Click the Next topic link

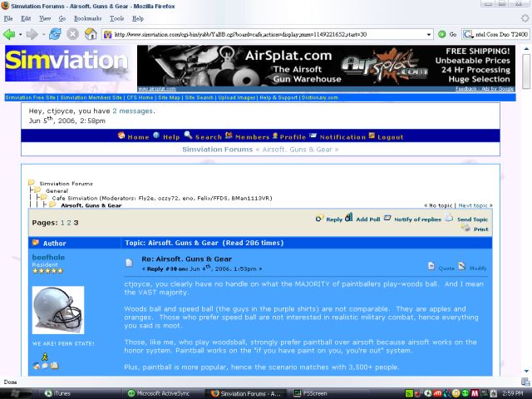475,205
